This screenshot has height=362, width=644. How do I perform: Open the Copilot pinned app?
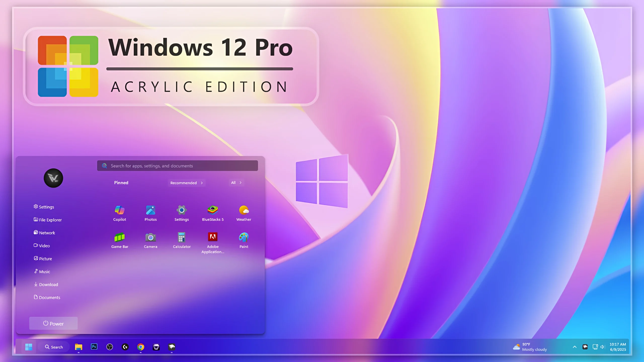(119, 213)
